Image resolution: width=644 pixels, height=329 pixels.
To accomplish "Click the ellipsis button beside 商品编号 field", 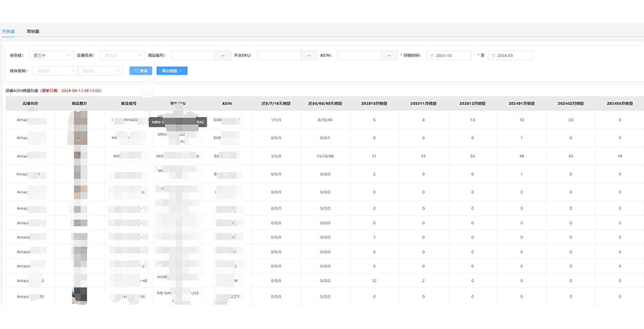I will point(223,56).
